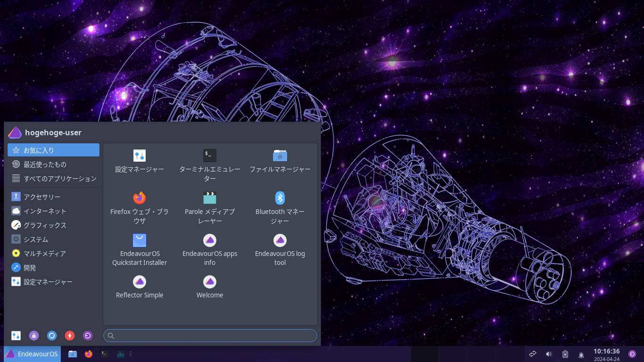Click the log out icon beside the clock
Image resolution: width=644 pixels, height=362 pixels.
coord(632,354)
